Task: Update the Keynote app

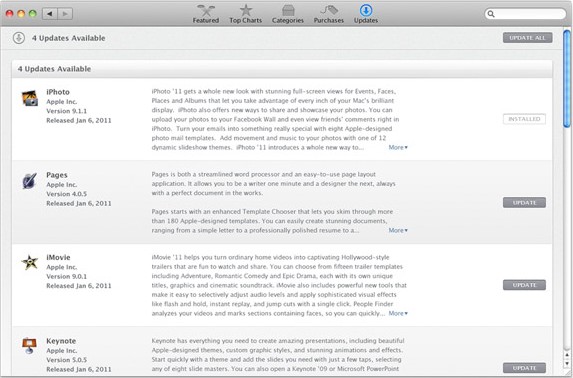Action: 524,368
